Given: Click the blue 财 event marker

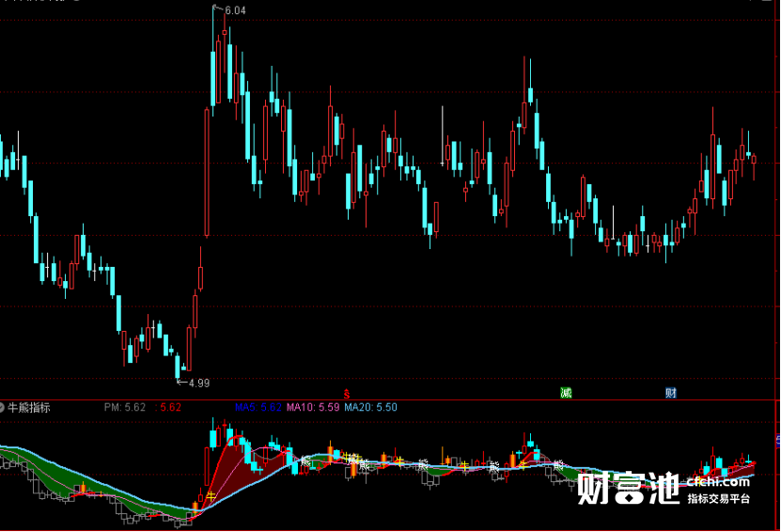Looking at the screenshot, I should (x=671, y=393).
